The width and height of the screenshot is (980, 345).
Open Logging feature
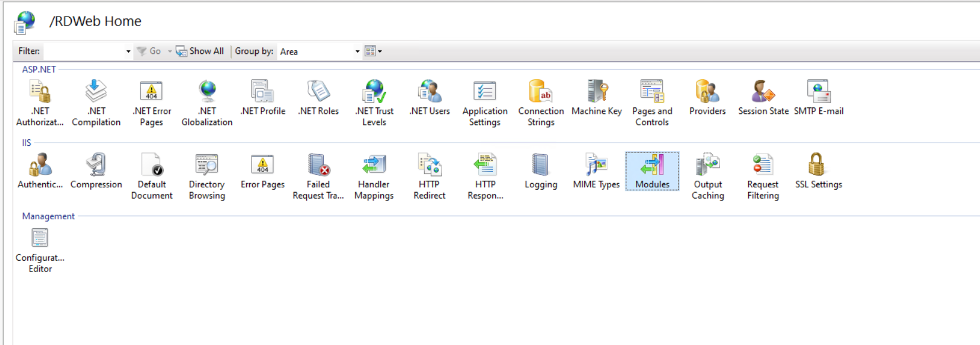pyautogui.click(x=541, y=171)
